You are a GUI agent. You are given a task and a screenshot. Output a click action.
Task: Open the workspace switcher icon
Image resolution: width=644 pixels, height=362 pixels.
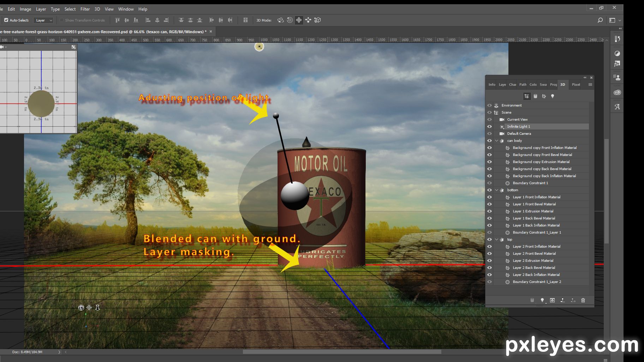(612, 20)
